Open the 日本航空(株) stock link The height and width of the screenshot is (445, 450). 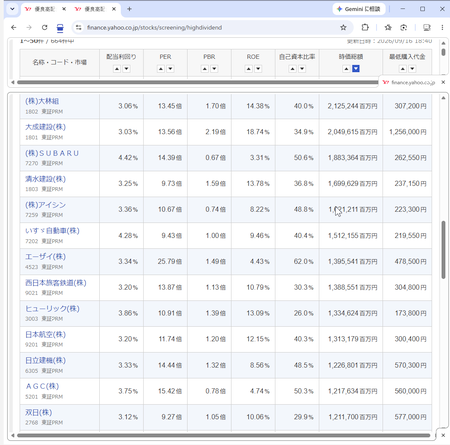pos(46,334)
